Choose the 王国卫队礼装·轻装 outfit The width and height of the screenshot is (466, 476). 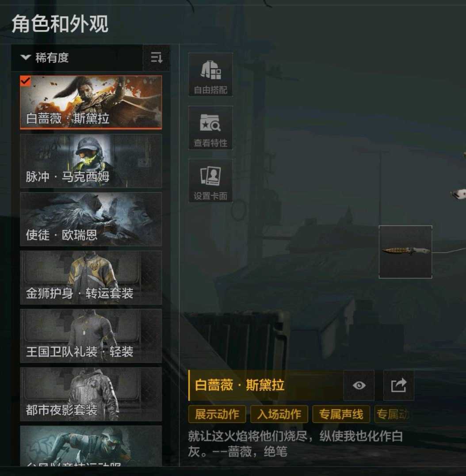pyautogui.click(x=91, y=336)
